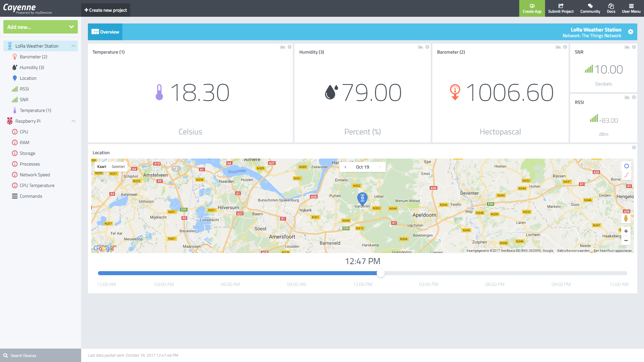Select the Barometer (2) sidebar sensor
The height and width of the screenshot is (362, 644).
point(33,57)
